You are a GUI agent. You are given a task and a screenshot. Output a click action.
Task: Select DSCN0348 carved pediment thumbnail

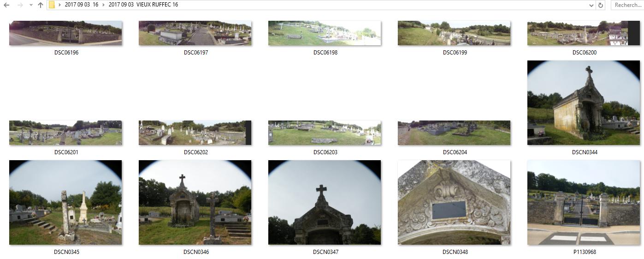(x=454, y=202)
